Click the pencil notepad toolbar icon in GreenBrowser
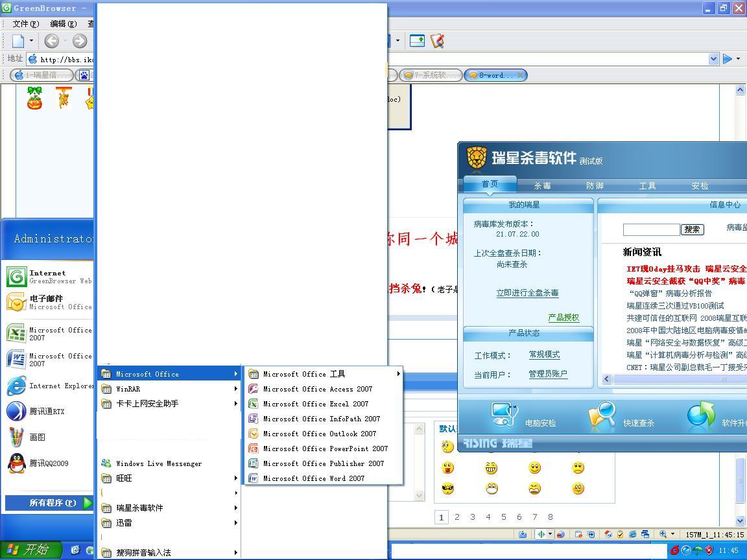This screenshot has width=747, height=560. point(437,41)
